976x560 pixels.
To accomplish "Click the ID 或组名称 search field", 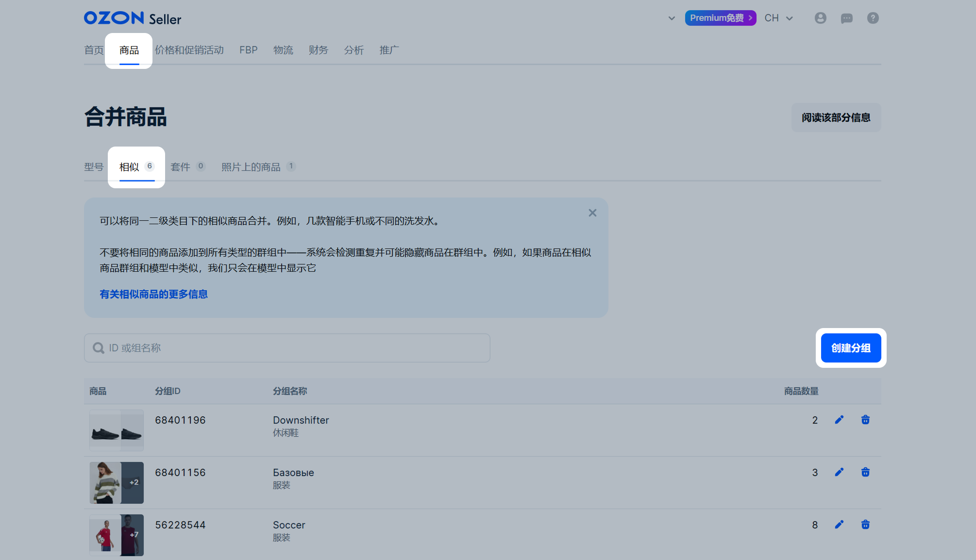I will [287, 348].
